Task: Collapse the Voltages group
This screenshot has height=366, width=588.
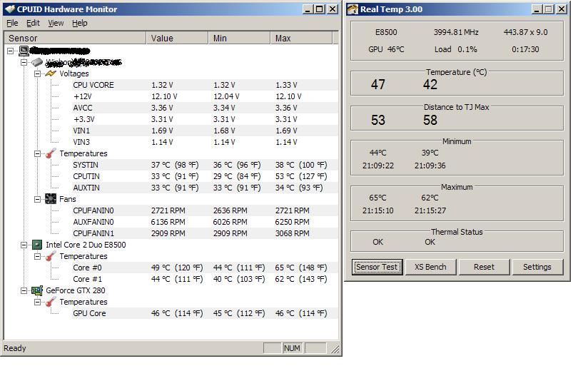Action: (38, 74)
